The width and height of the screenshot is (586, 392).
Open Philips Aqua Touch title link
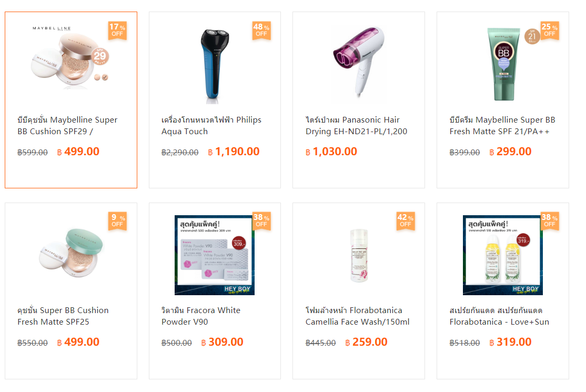click(x=211, y=126)
